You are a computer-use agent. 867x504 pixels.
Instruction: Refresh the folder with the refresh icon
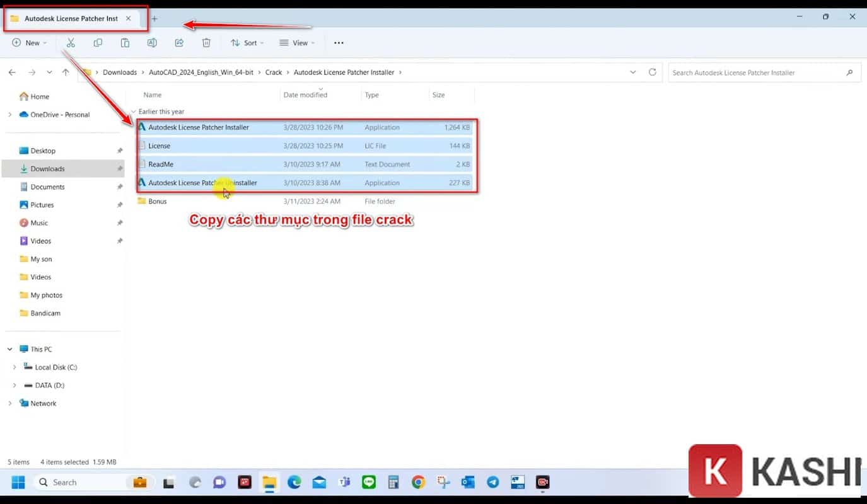[652, 72]
